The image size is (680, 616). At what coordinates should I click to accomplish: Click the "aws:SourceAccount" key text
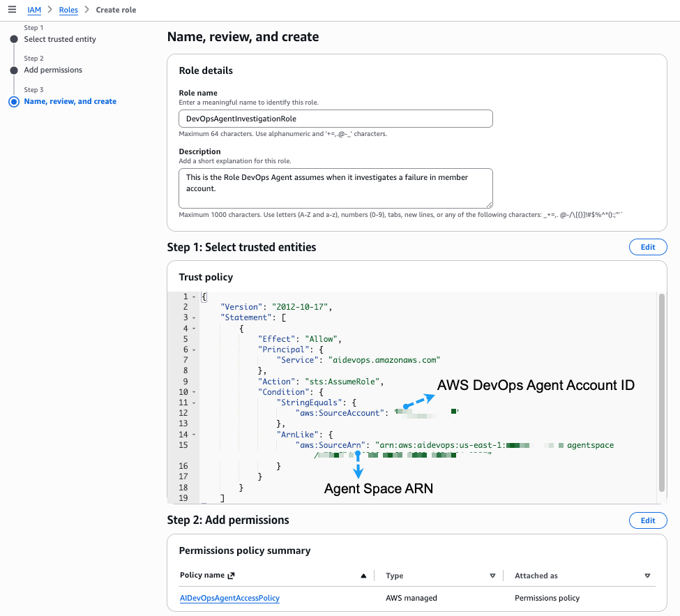point(340,413)
